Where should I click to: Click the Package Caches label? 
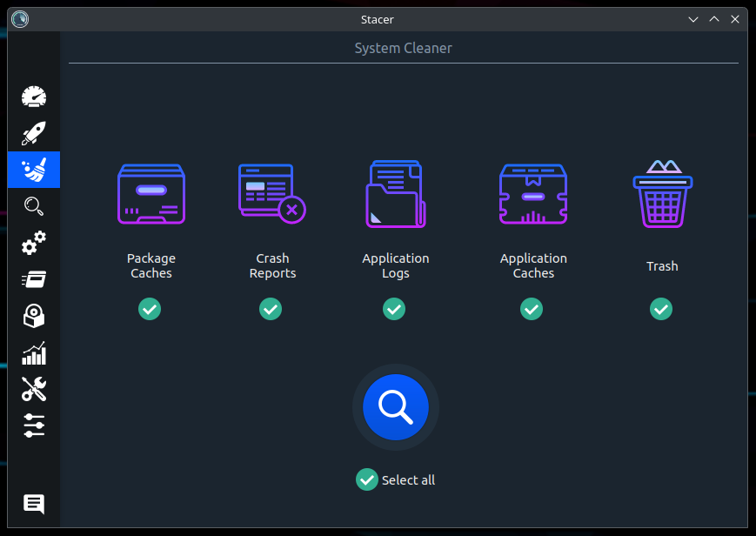click(151, 265)
